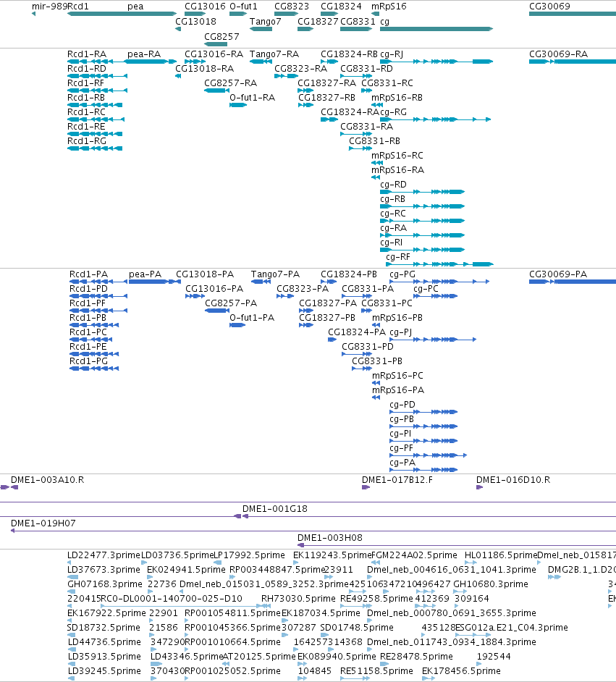Select the CG13016 gene label

pyautogui.click(x=205, y=7)
